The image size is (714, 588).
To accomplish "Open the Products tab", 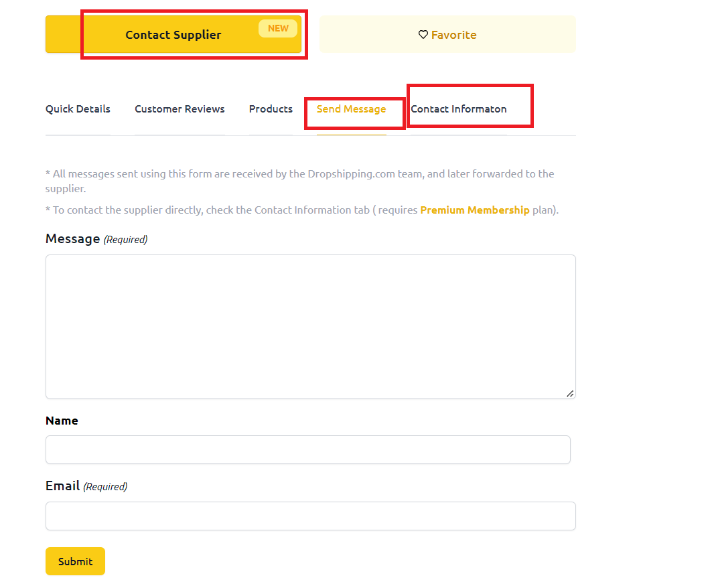I will (x=271, y=109).
